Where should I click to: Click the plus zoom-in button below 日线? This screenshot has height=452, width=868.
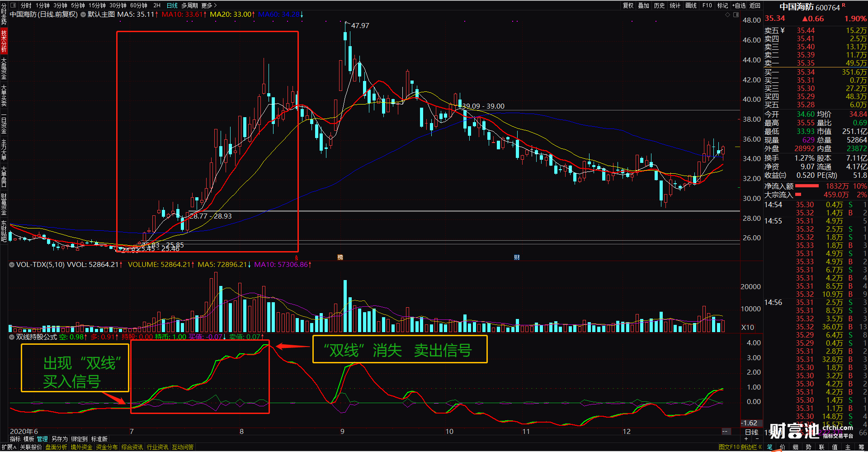point(746,438)
